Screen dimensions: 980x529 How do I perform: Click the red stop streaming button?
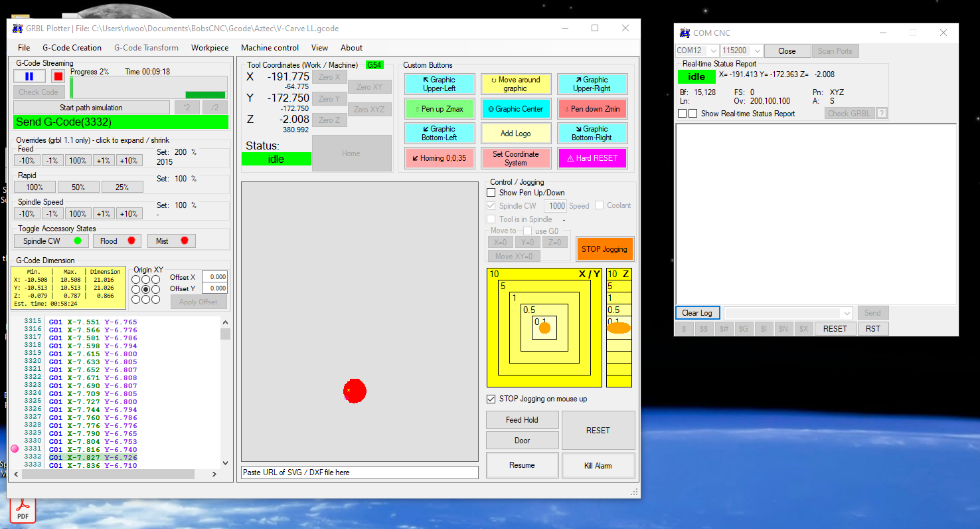coord(58,76)
